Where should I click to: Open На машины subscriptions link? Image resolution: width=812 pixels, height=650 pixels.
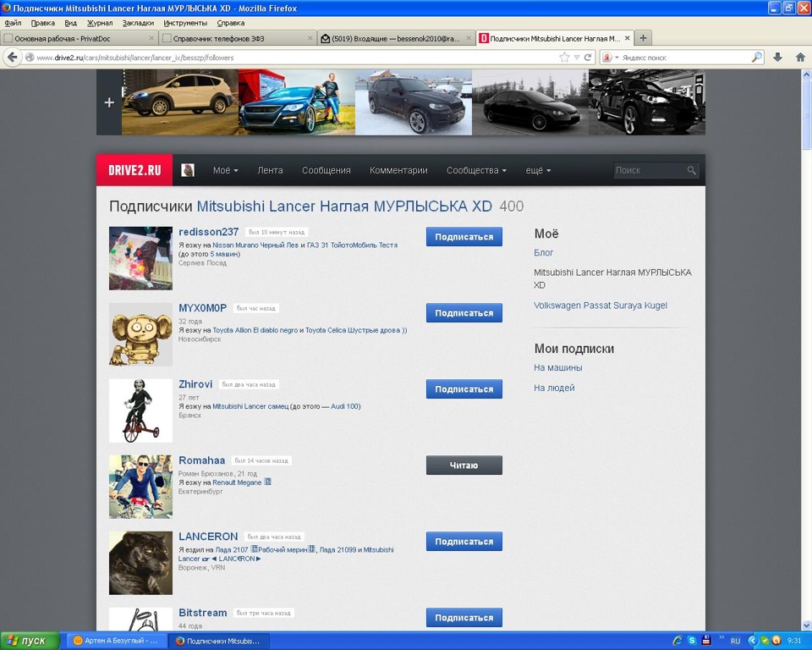point(557,367)
